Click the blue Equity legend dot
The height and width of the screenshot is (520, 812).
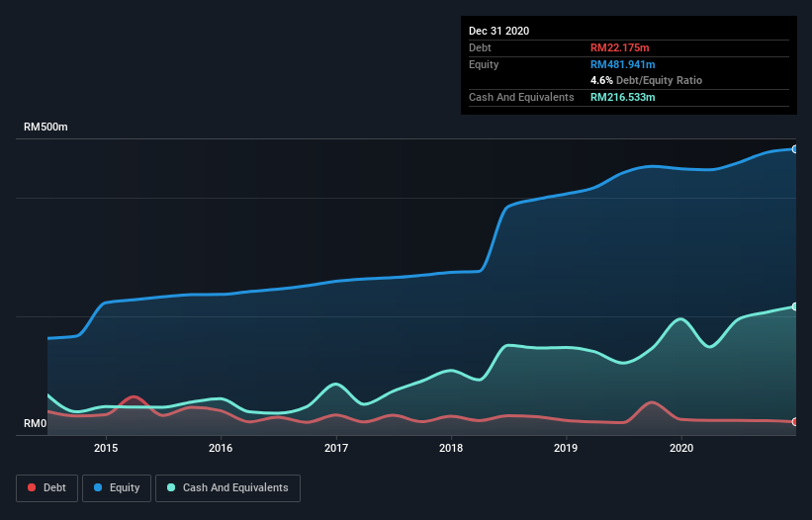coord(98,487)
